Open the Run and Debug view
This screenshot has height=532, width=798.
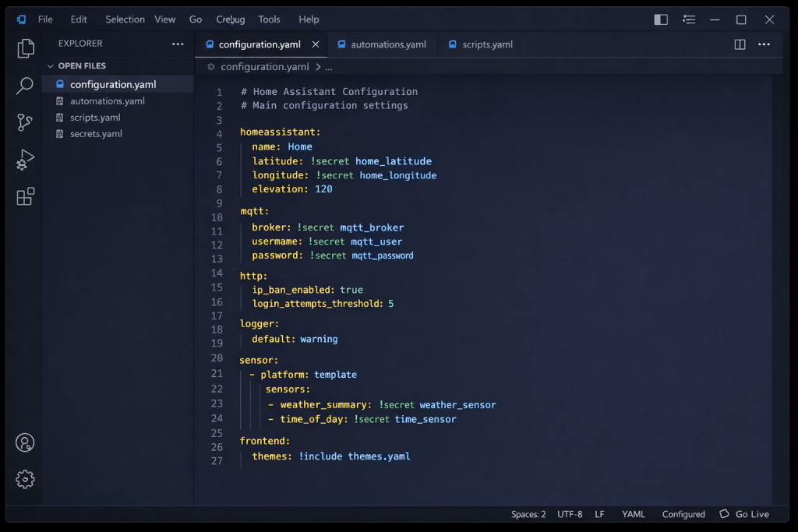click(25, 160)
